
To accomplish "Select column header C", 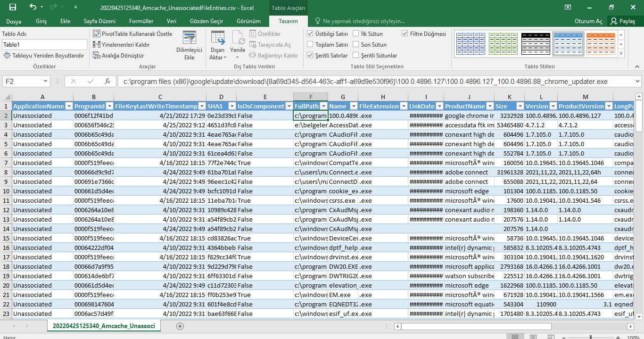I will 160,97.
